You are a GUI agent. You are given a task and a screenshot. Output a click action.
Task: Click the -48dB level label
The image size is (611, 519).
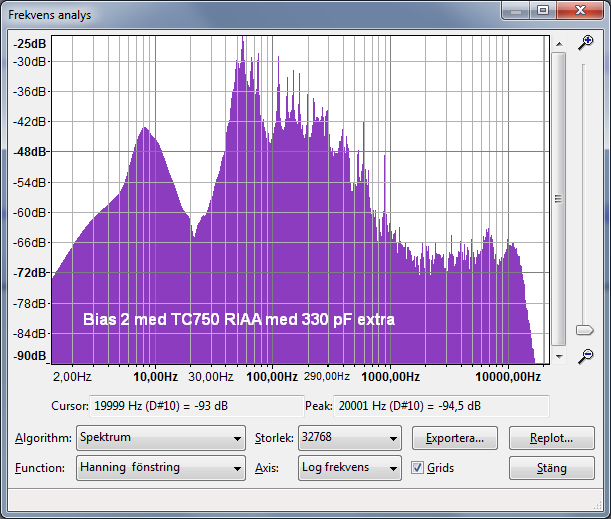[x=30, y=152]
